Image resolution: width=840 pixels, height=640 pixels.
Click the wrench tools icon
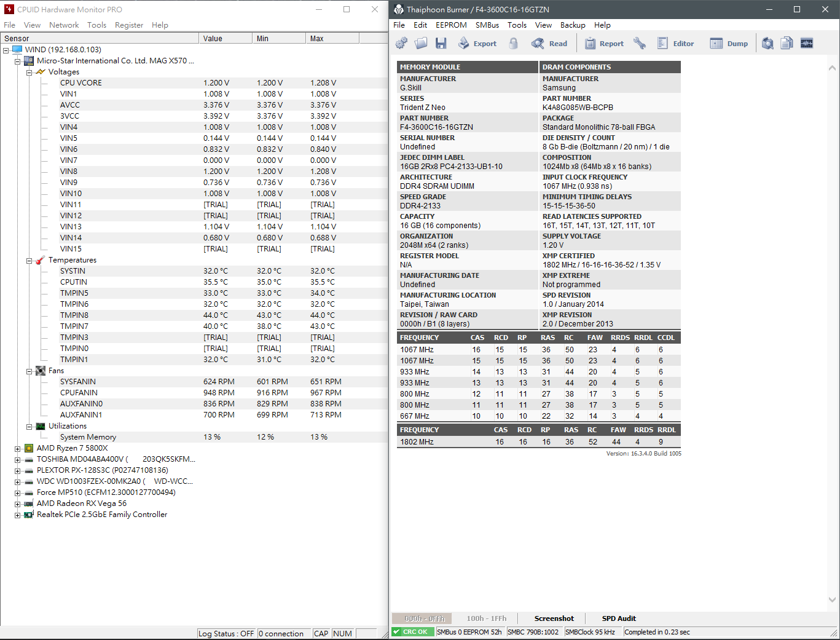(640, 43)
